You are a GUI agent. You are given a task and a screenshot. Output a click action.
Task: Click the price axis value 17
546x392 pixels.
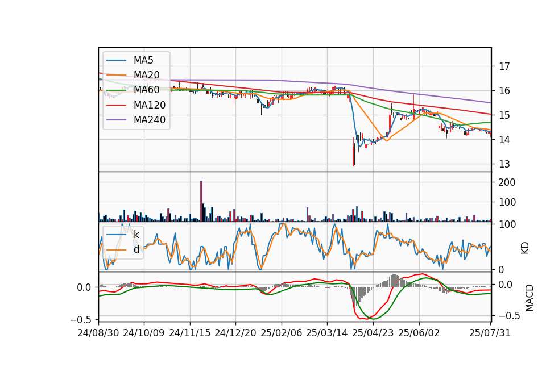(x=504, y=66)
